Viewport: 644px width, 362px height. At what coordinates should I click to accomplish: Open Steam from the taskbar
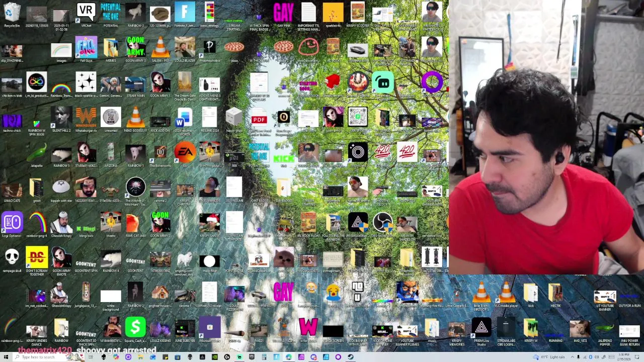(x=350, y=357)
